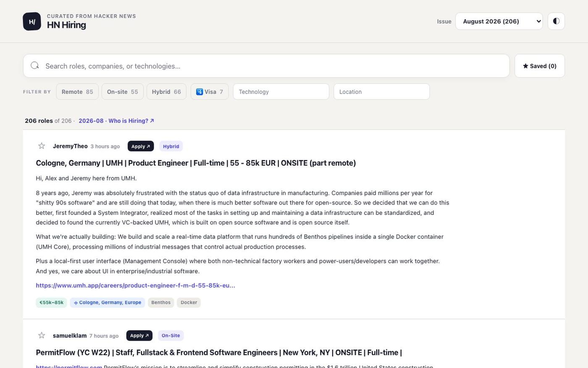This screenshot has width=588, height=368.
Task: Toggle the On-site filter chip
Action: 123,92
